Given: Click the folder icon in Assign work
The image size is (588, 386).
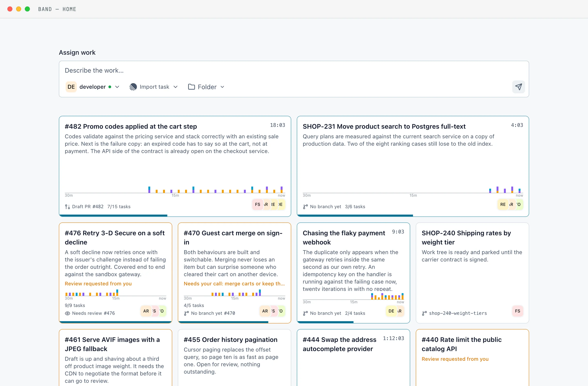Looking at the screenshot, I should point(192,87).
